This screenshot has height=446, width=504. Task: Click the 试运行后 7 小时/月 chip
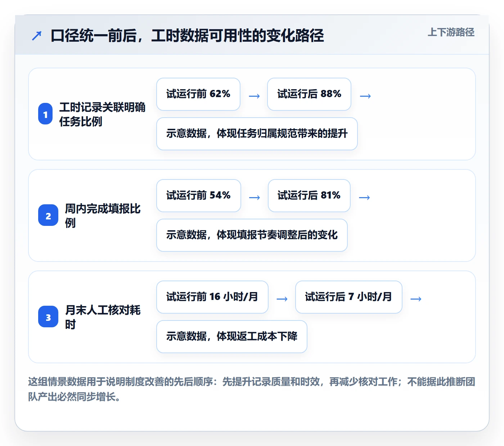coord(349,297)
